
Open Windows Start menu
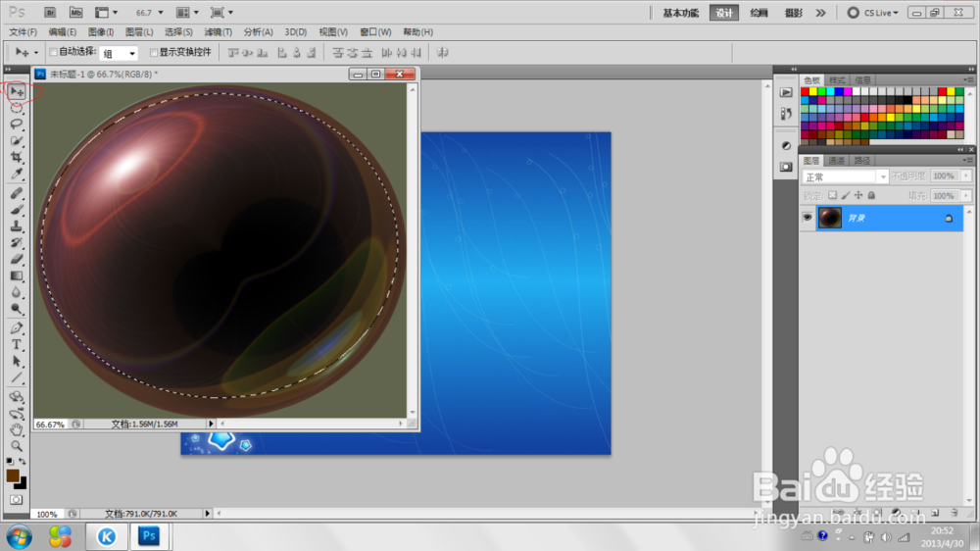tap(19, 536)
